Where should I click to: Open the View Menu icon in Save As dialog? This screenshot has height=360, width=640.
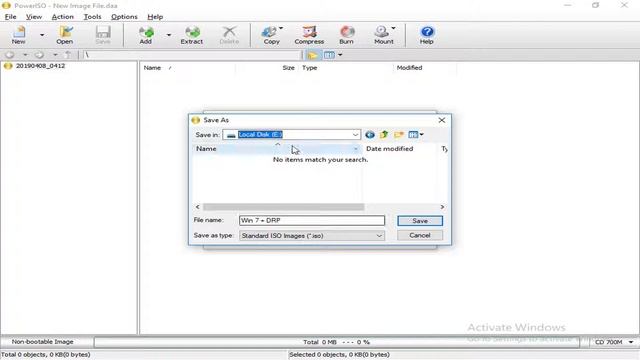pos(416,135)
